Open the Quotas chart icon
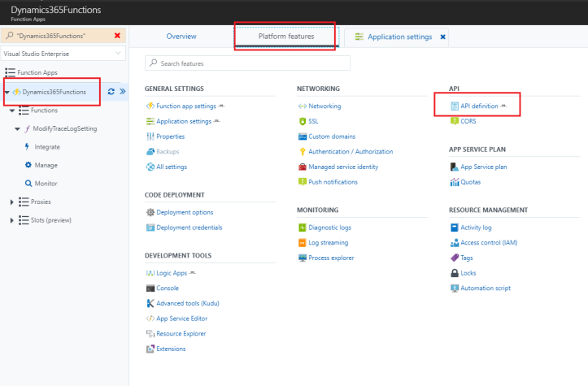 pyautogui.click(x=454, y=182)
